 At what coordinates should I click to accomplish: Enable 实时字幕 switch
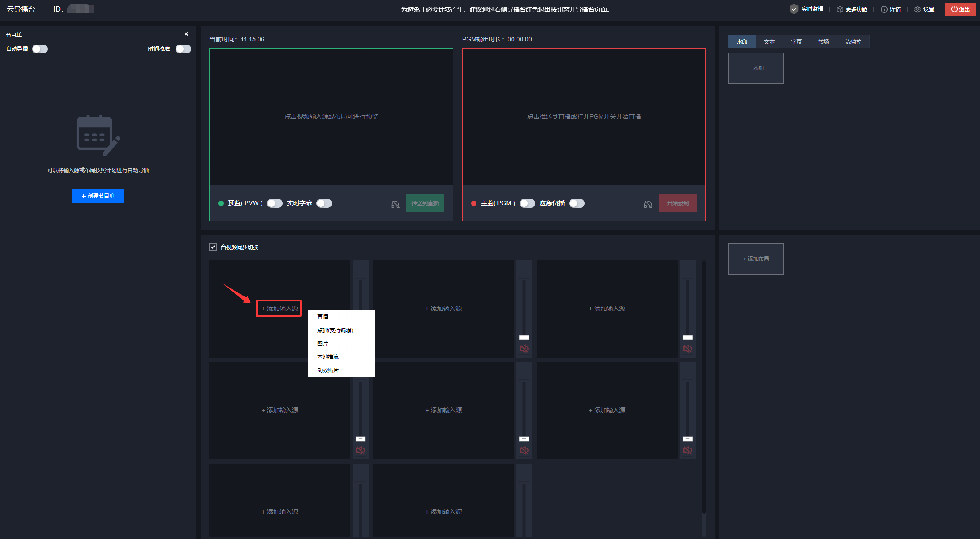click(324, 203)
